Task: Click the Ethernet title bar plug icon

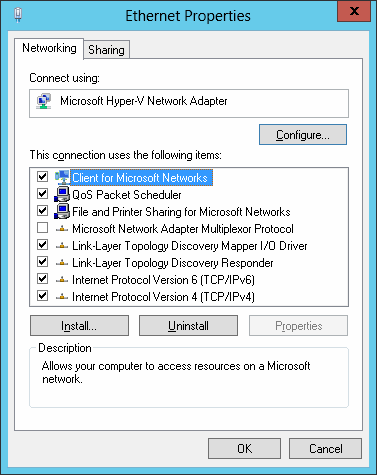Action: pyautogui.click(x=18, y=15)
